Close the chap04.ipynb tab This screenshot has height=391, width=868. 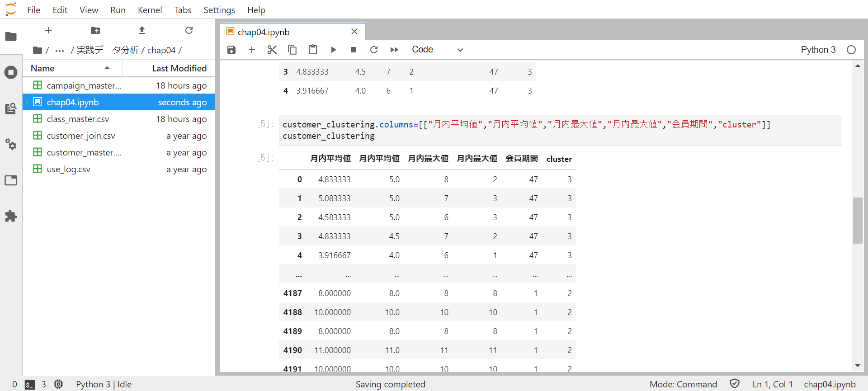click(x=354, y=32)
